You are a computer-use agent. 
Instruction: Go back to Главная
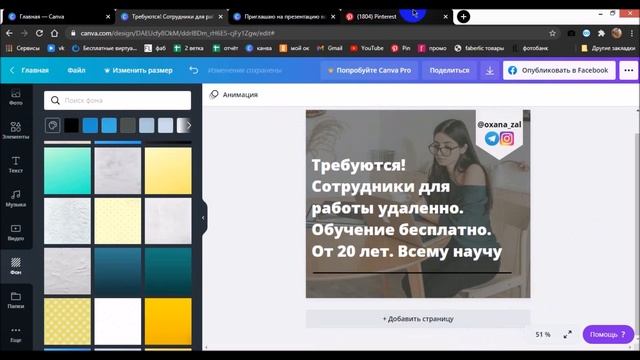(29, 70)
